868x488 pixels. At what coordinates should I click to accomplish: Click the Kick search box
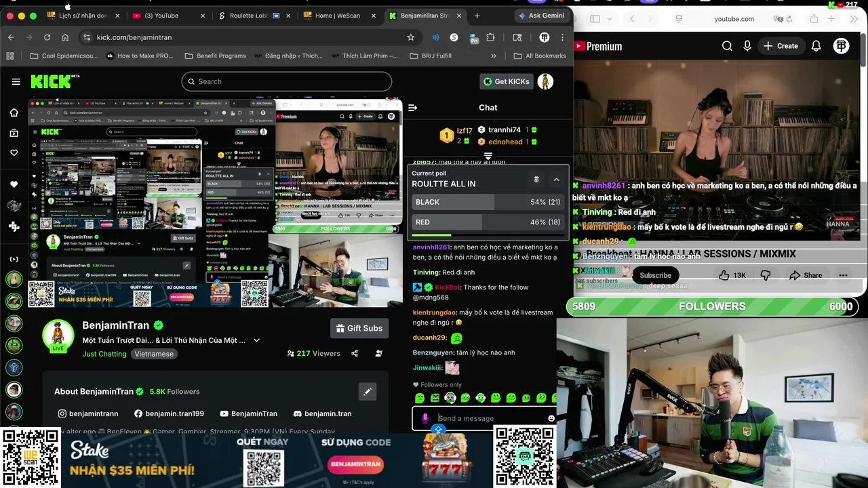[x=286, y=81]
